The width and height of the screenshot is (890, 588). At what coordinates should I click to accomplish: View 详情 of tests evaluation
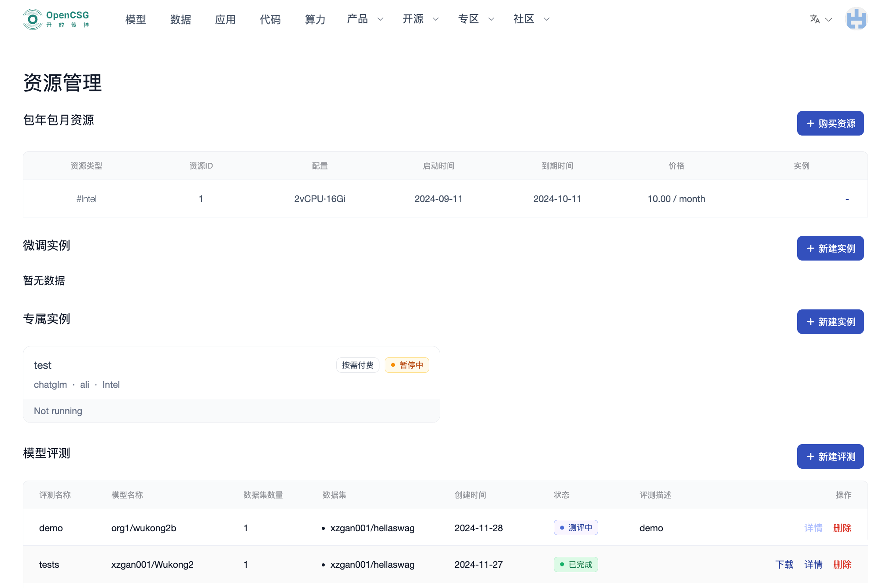tap(813, 565)
